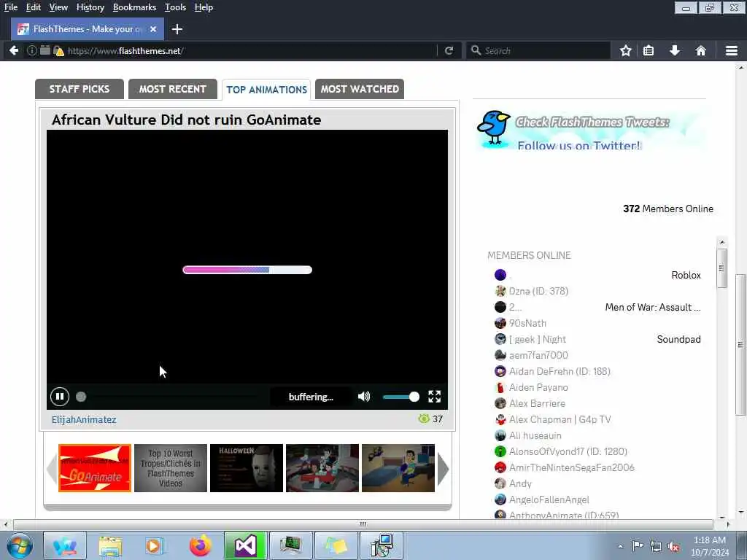The width and height of the screenshot is (747, 560).
Task: Click member Aiden Payano
Action: tap(538, 388)
